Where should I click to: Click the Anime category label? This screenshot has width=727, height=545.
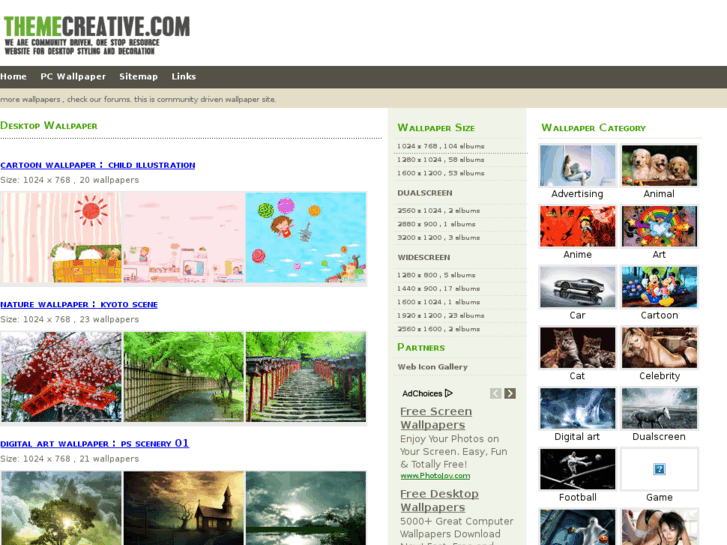[x=577, y=255]
